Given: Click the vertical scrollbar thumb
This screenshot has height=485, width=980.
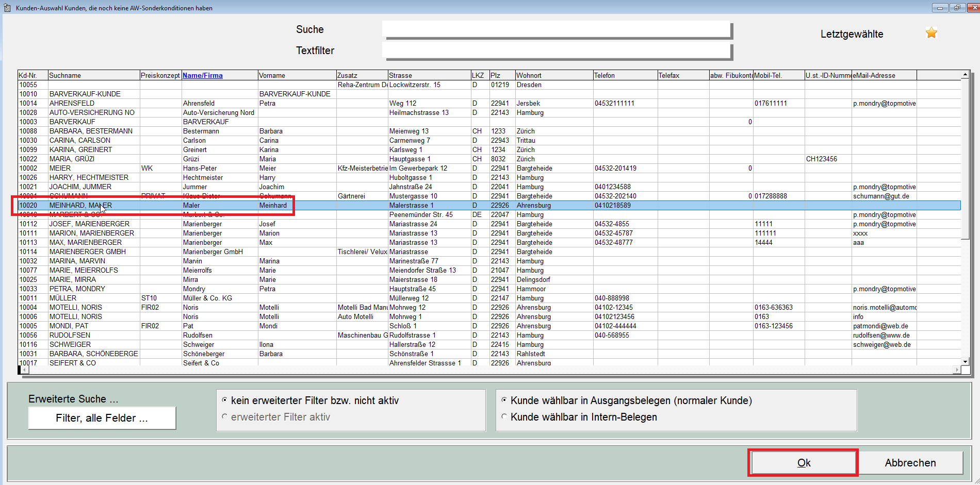Looking at the screenshot, I should (965, 159).
